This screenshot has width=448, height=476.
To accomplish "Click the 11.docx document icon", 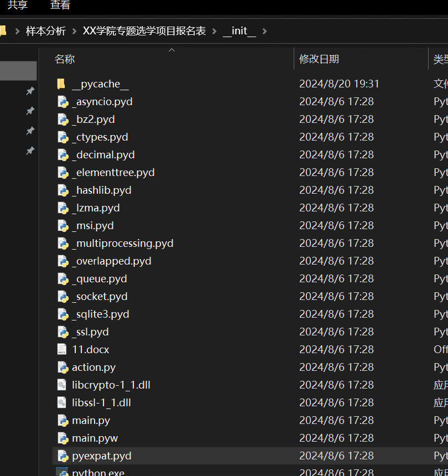I will (62, 350).
